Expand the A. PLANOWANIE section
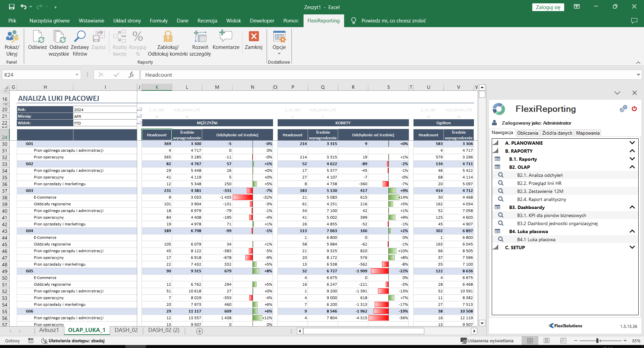 pos(632,143)
